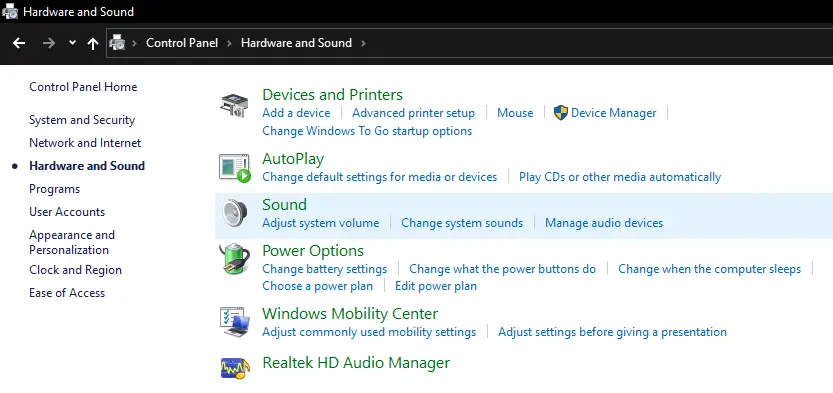Click Edit power plan

coord(436,286)
